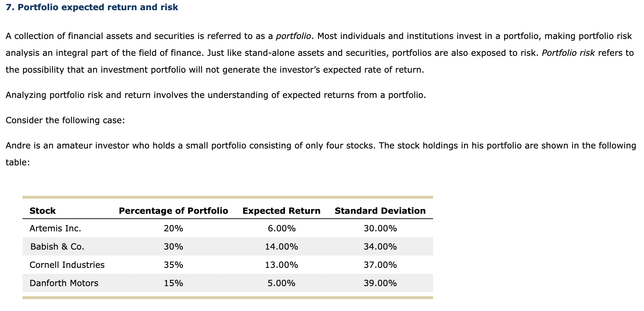This screenshot has height=311, width=644.
Task: Click Artemis Inc.'s 20% portfolio percentage
Action: pos(173,229)
